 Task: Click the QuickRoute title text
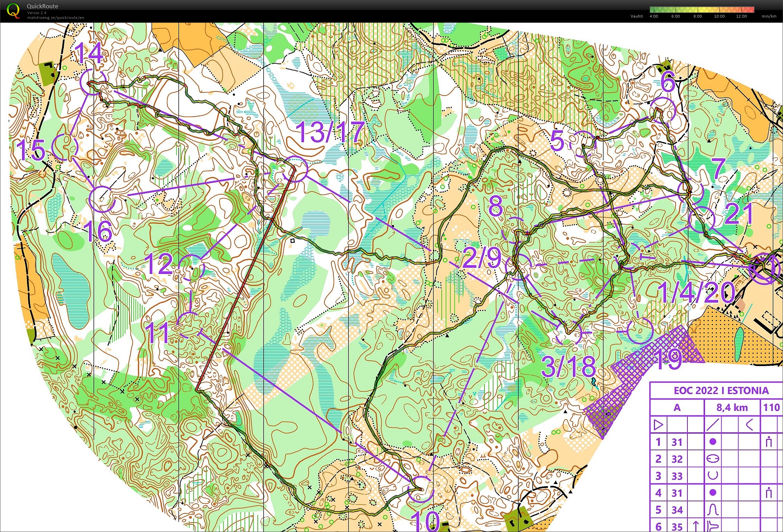(x=42, y=6)
